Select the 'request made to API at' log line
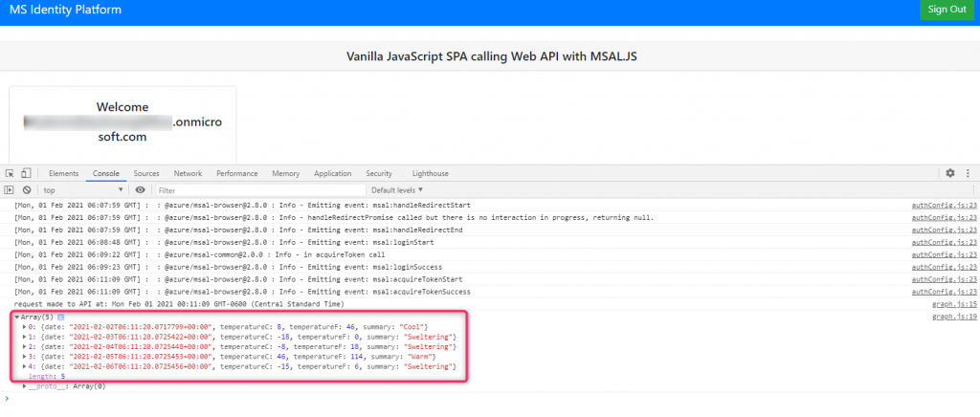980x417 pixels. pos(179,304)
